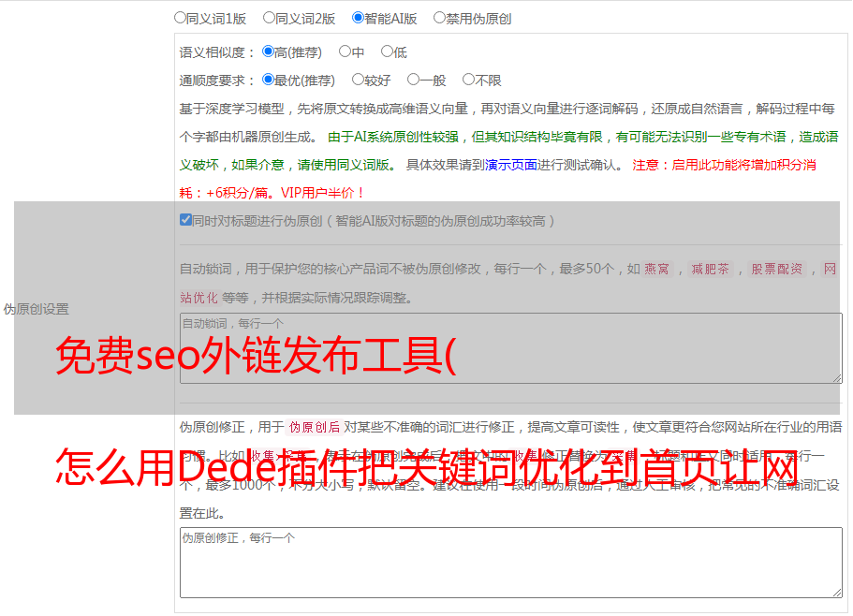Set 语义相似度 to 低
853x616 pixels.
click(387, 51)
